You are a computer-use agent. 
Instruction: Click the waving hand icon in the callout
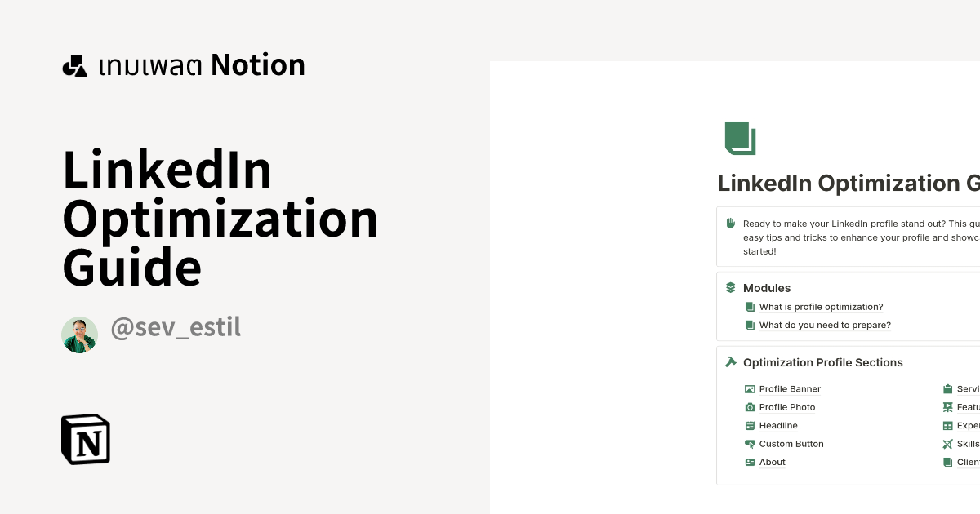tap(729, 222)
